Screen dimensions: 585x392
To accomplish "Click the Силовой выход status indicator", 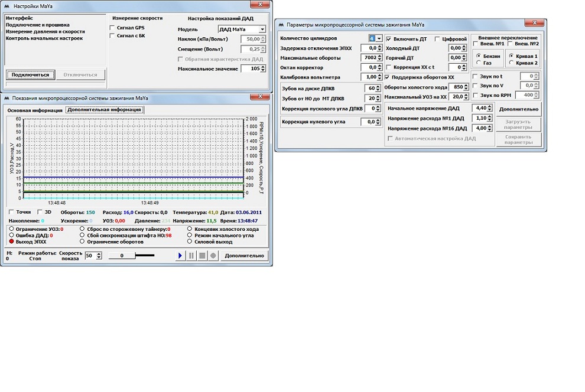I will [x=190, y=242].
